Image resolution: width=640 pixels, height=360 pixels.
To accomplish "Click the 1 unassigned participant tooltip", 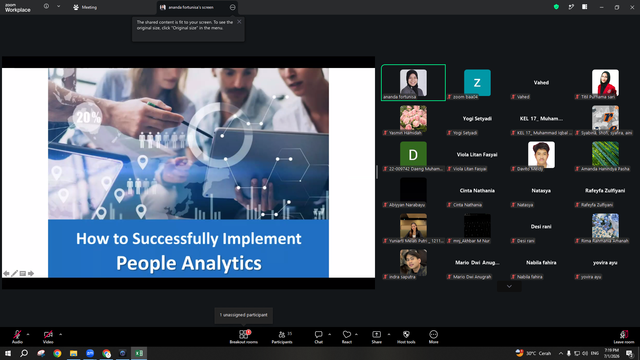I will [x=244, y=315].
